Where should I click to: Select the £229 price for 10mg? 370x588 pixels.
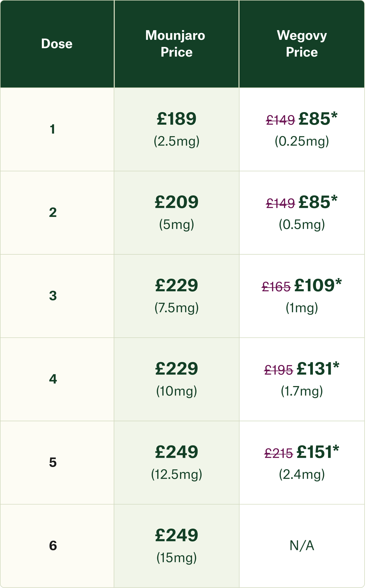click(177, 369)
